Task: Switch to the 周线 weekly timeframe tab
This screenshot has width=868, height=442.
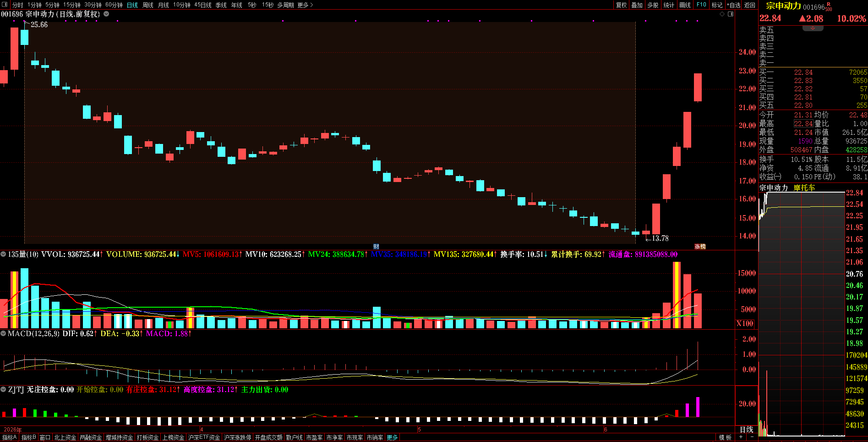Action: [148, 5]
